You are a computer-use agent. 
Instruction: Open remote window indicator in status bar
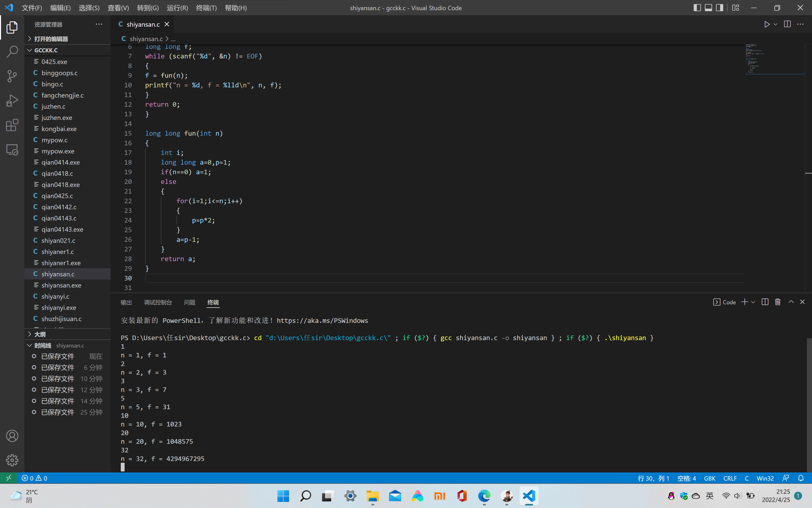(x=9, y=478)
